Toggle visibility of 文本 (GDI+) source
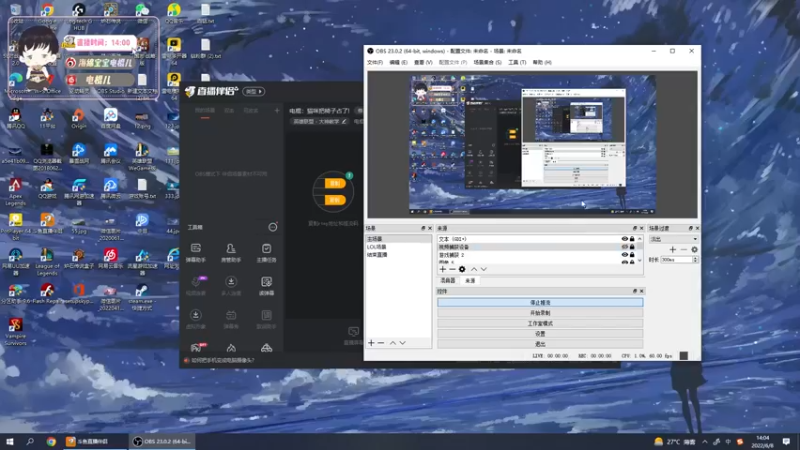 [x=624, y=239]
